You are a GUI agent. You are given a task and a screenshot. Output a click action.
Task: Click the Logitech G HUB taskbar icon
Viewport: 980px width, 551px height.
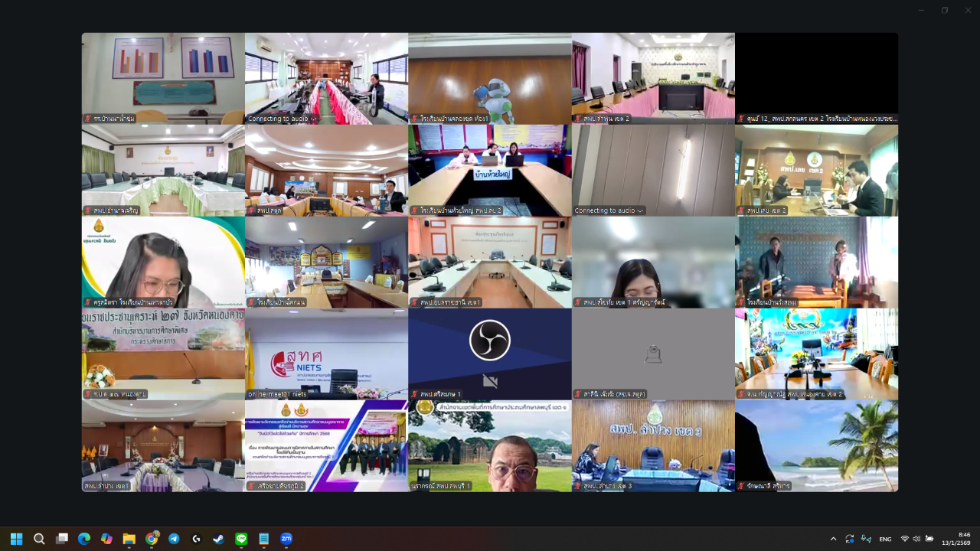[196, 539]
